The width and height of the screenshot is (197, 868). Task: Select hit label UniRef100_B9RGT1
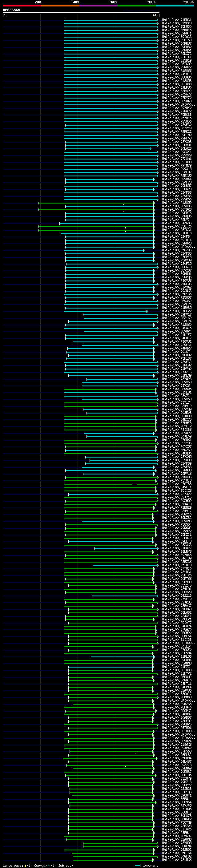tap(176, 33)
